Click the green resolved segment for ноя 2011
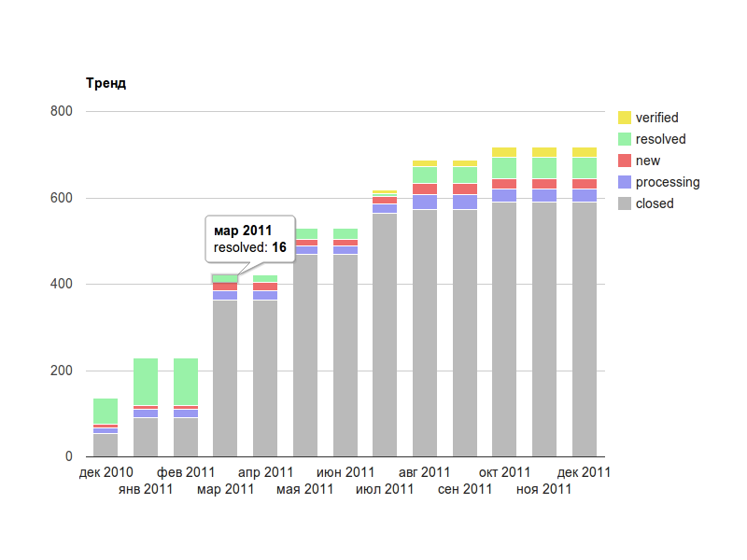Viewport: 747px width, 560px height. coord(544,168)
